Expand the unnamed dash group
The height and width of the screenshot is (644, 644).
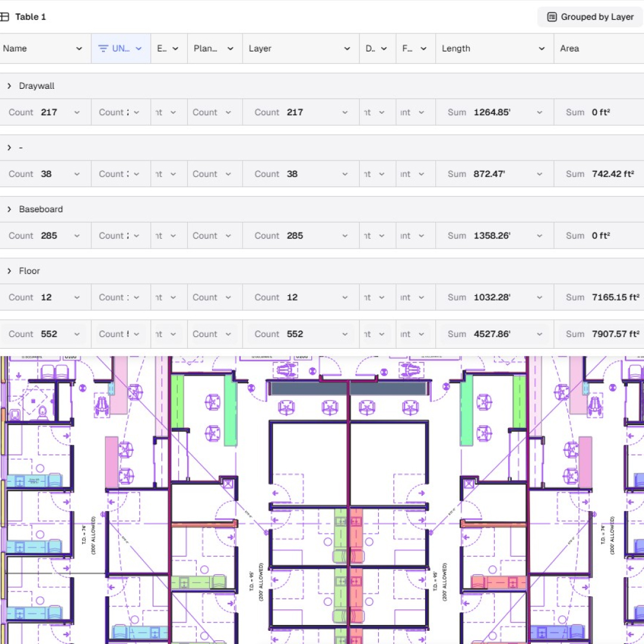(x=10, y=147)
